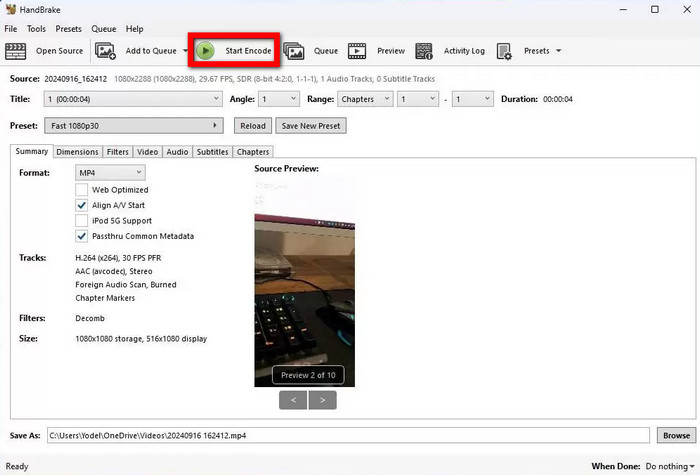700x475 pixels.
Task: Switch to the Dimensions tab
Action: (77, 152)
